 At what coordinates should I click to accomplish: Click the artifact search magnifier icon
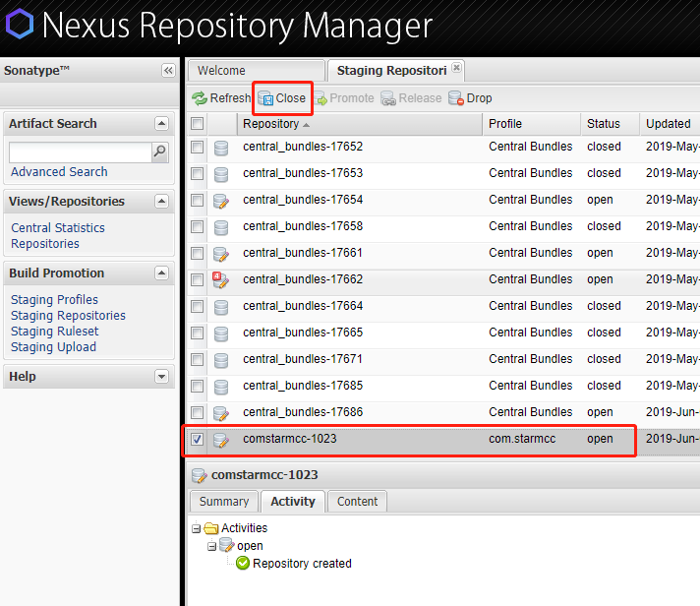(160, 152)
